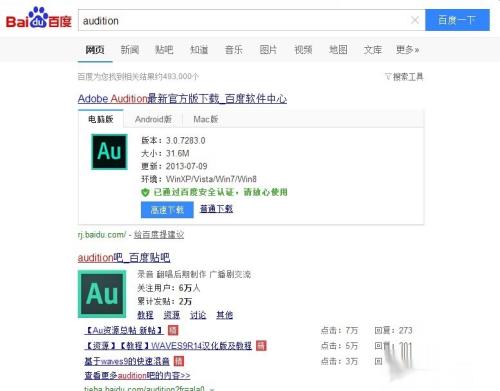Click the 更新: 2013-07-09 text
Viewport: 500px width, 391px height.
click(x=174, y=166)
